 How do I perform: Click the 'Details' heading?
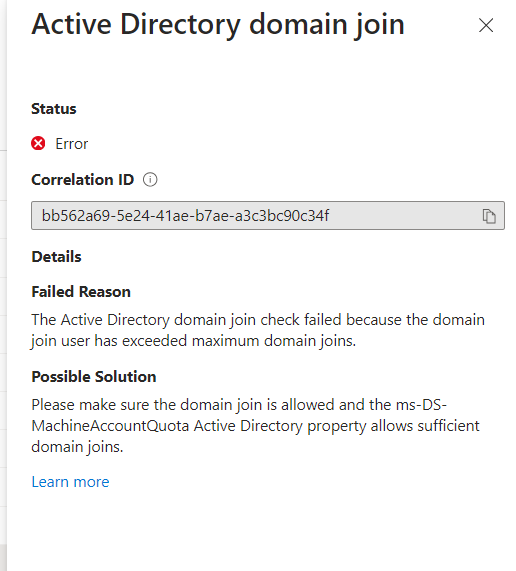(56, 257)
